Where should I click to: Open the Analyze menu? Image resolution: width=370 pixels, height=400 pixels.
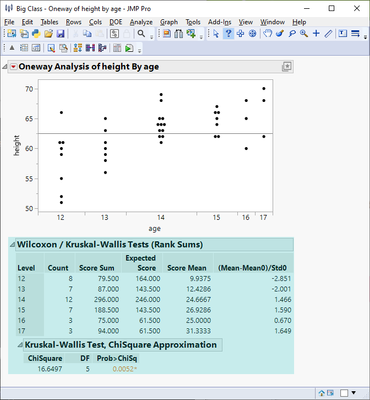pyautogui.click(x=141, y=22)
